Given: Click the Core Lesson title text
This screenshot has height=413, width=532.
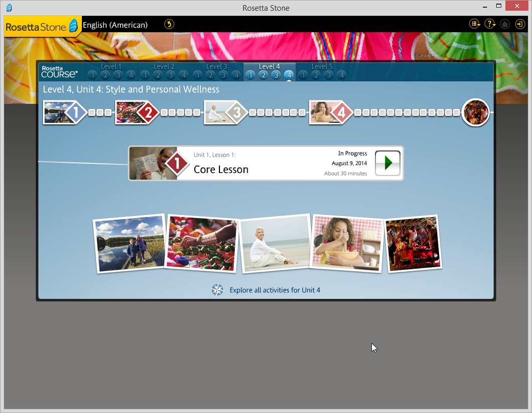Looking at the screenshot, I should [x=221, y=169].
